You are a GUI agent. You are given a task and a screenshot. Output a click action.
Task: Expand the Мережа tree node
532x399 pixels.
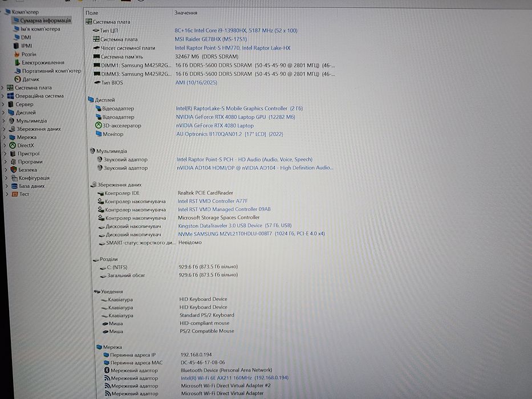point(5,137)
